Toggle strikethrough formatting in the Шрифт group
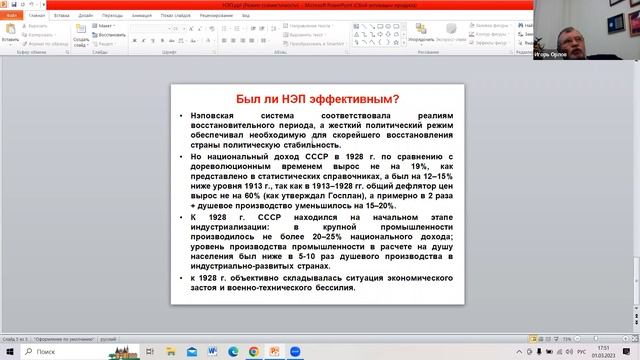640x360 pixels. tap(171, 41)
